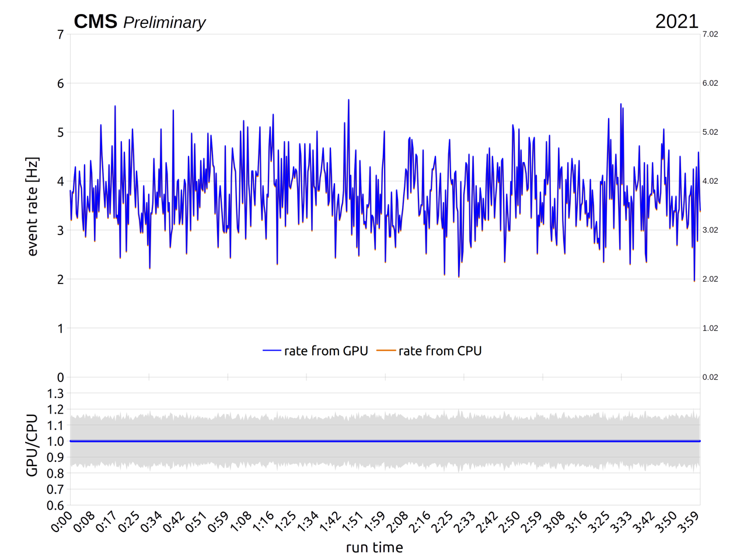Viewport: 747px width, 560px height.
Task: Click run time tick '2:50'
Action: coord(511,522)
